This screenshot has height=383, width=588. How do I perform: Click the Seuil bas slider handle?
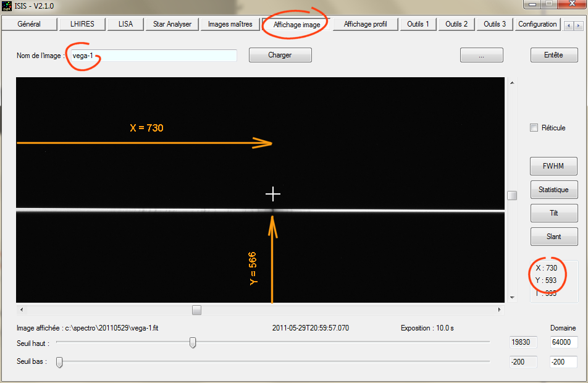[x=59, y=362]
